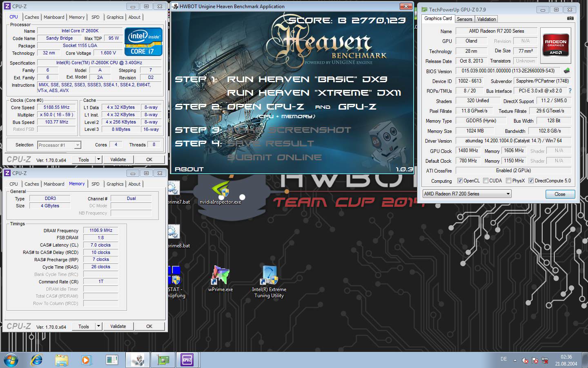Click GPU-Z link in Heaven step 2

357,107
